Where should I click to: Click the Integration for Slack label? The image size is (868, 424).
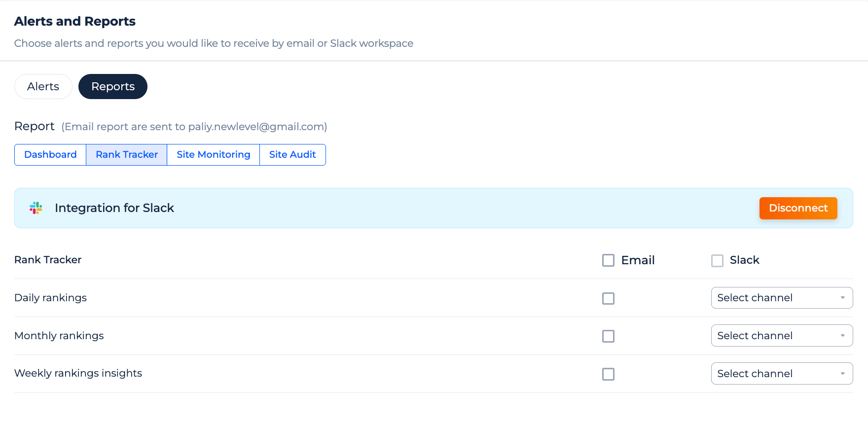[114, 208]
